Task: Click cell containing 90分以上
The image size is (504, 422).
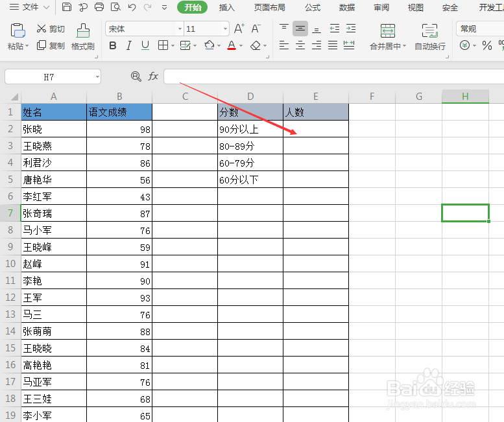Action: tap(250, 129)
